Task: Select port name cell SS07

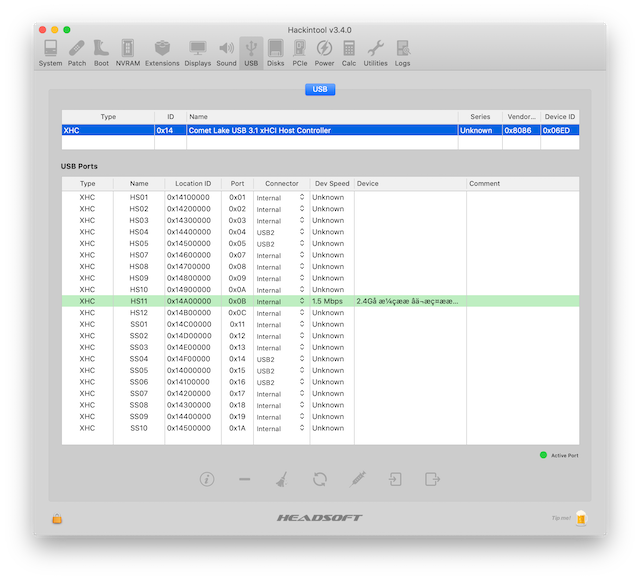Action: (x=139, y=393)
